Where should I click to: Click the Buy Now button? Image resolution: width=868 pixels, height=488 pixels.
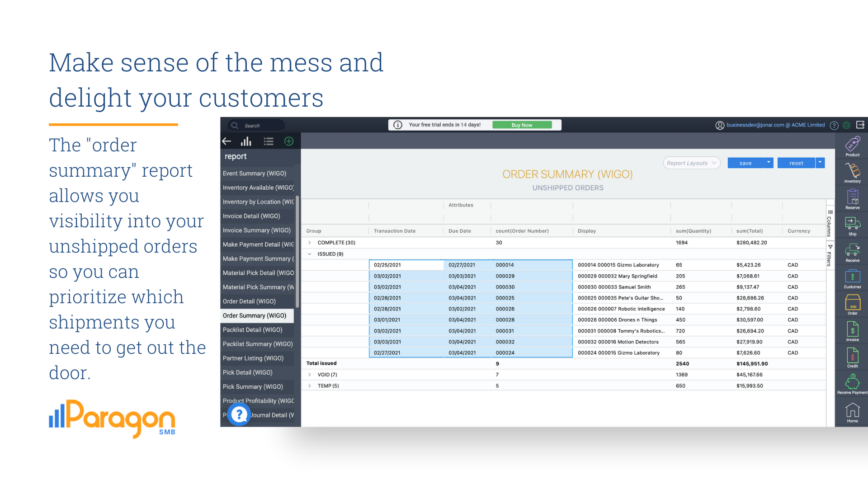pos(522,125)
